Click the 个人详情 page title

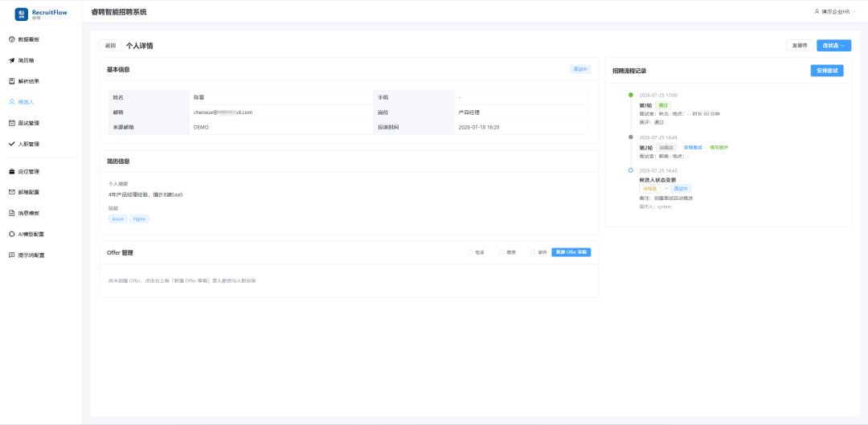[140, 46]
